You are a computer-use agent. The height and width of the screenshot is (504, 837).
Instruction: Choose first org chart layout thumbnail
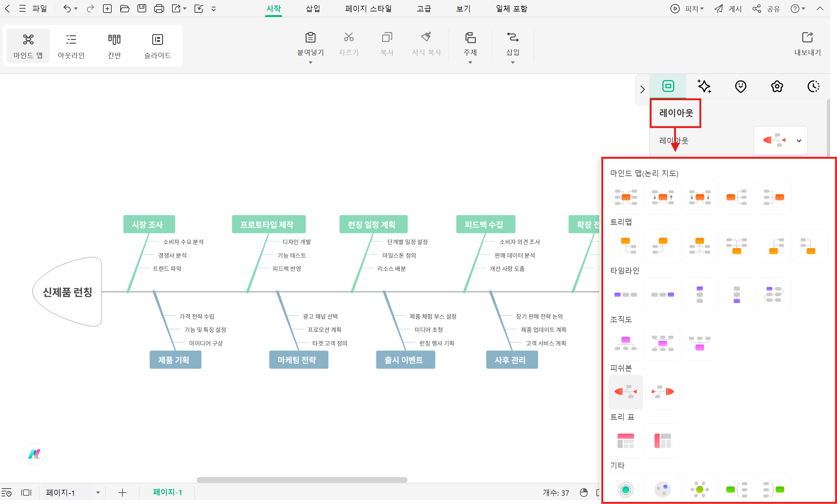click(x=625, y=343)
